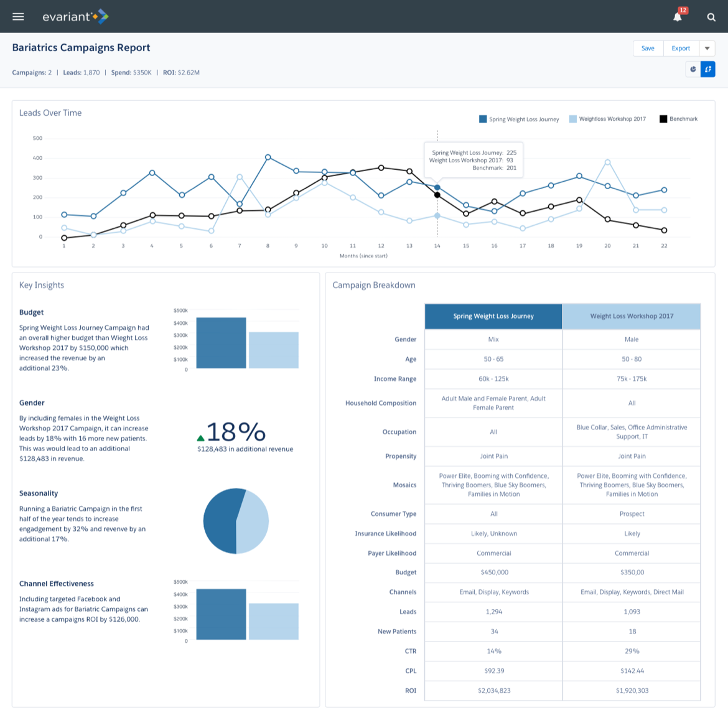The width and height of the screenshot is (728, 720).
Task: Open the notifications bell
Action: click(678, 19)
